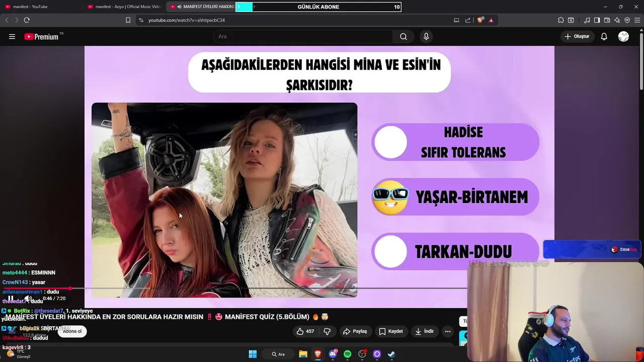Open Steam from the taskbar
The width and height of the screenshot is (644, 362).
pos(391,354)
